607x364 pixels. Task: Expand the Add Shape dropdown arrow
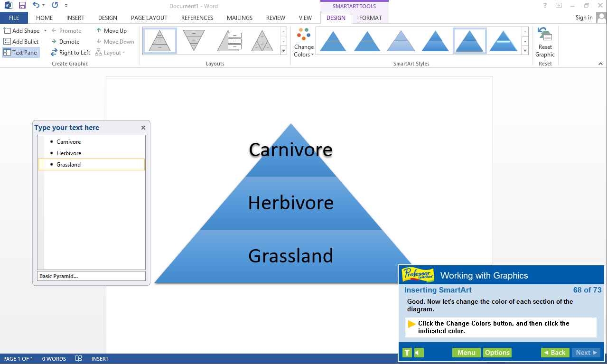[x=46, y=31]
